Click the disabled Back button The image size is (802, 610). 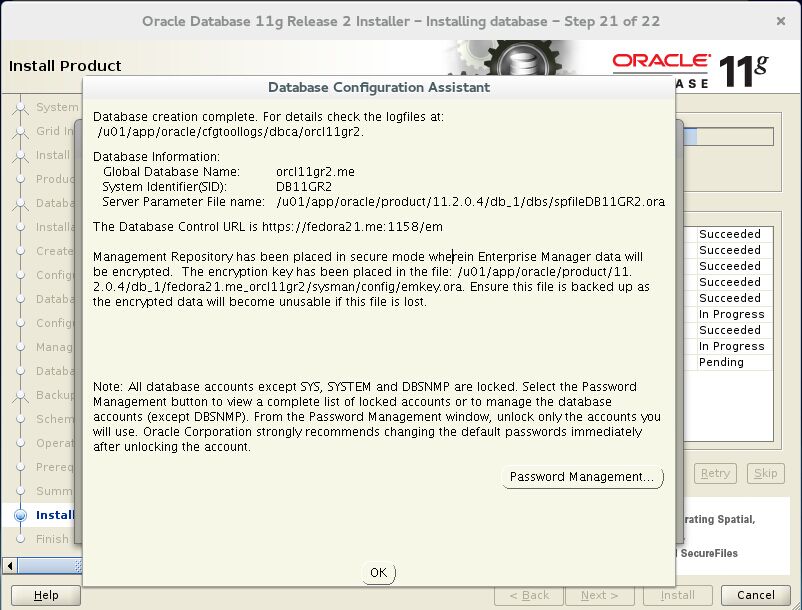click(529, 595)
